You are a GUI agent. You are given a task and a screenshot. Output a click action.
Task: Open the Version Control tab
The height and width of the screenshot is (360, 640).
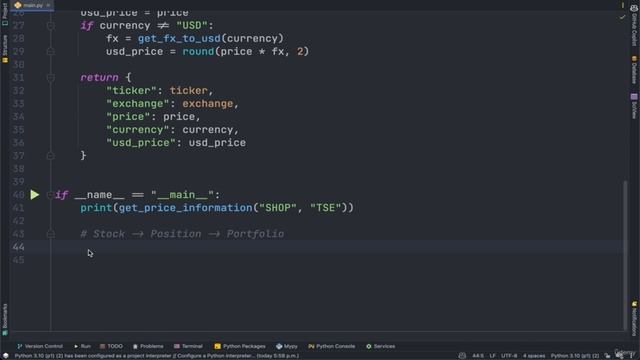(40, 346)
